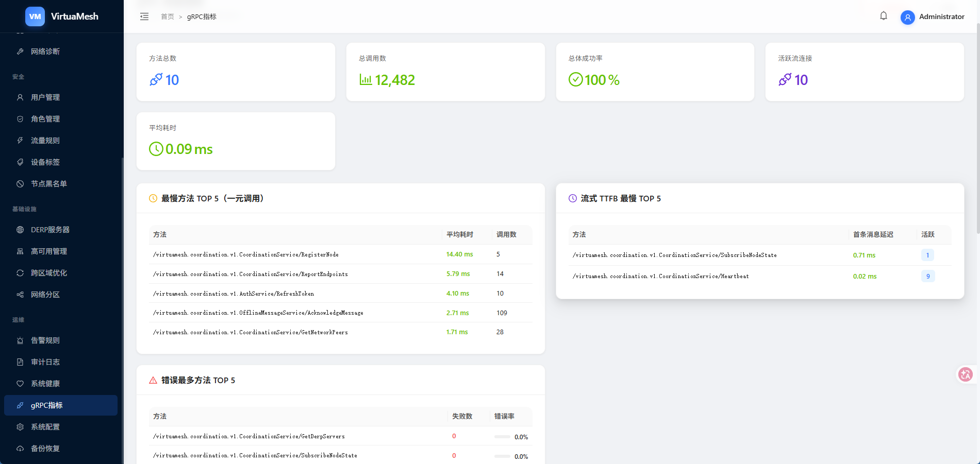Open DERP服务器 menu item
Screen dimensions: 980x464
coord(61,230)
